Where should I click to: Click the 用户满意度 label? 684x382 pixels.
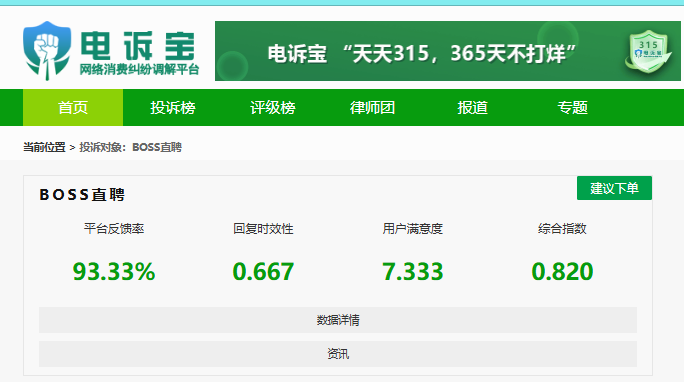tap(413, 229)
